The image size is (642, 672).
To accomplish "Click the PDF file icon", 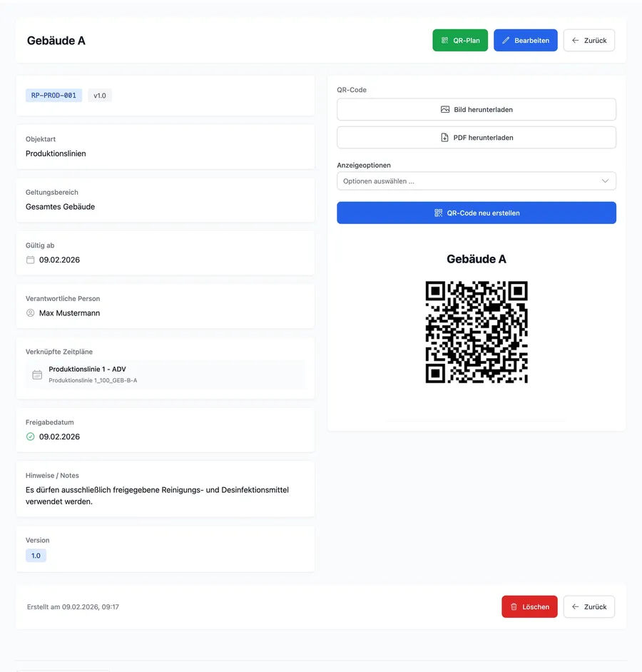I will pos(444,138).
